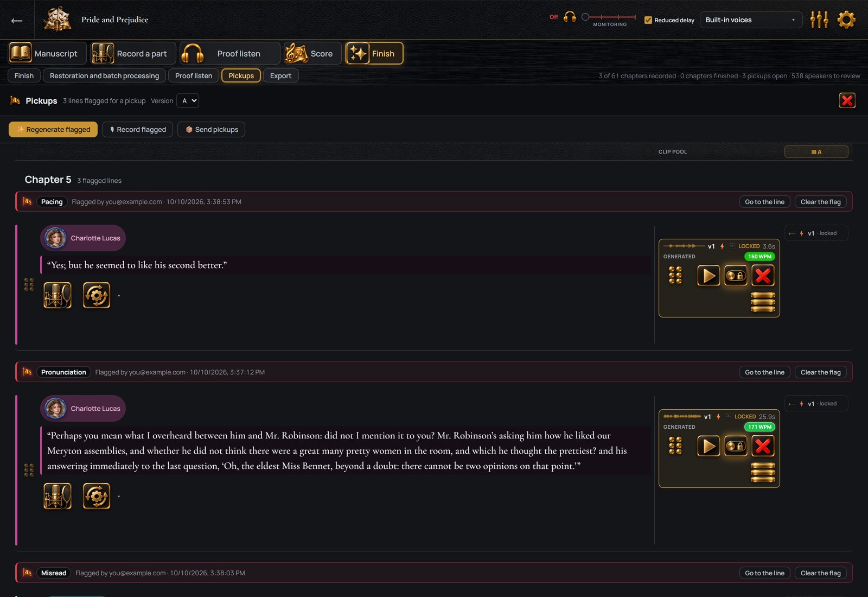This screenshot has height=597, width=868.
Task: Toggle the lock switch on the 3.6s clip
Action: [x=736, y=276]
